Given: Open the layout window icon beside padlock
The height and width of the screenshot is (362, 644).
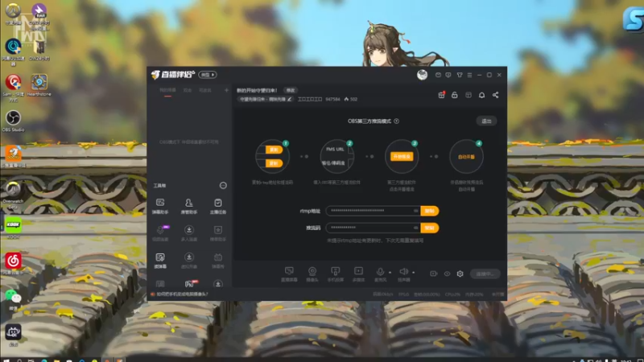Looking at the screenshot, I should pyautogui.click(x=469, y=95).
